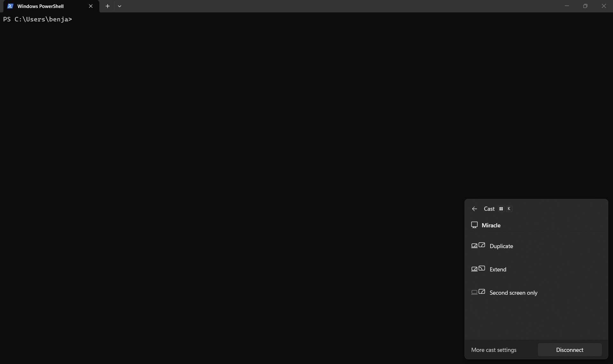Select Duplicate projection mode
This screenshot has width=613, height=364.
coord(501,246)
